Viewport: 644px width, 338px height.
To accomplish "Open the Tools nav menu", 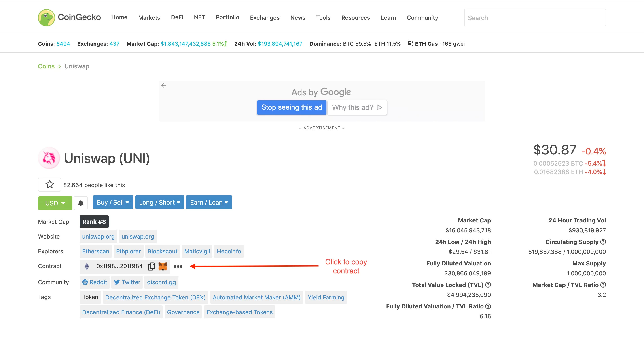I will (x=323, y=17).
